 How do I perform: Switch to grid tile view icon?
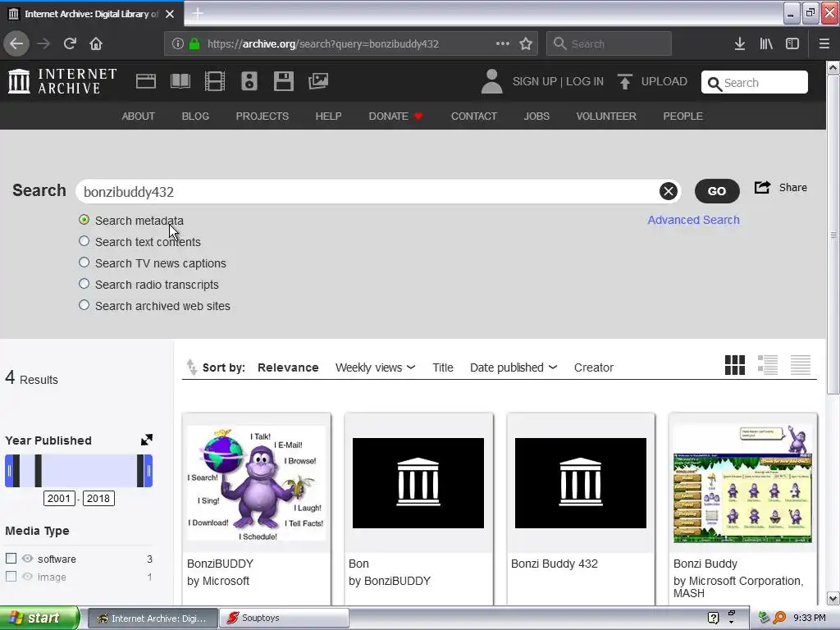734,365
